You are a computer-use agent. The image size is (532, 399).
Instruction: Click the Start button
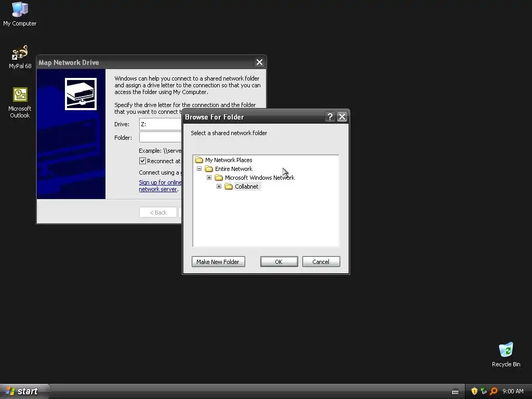point(24,391)
